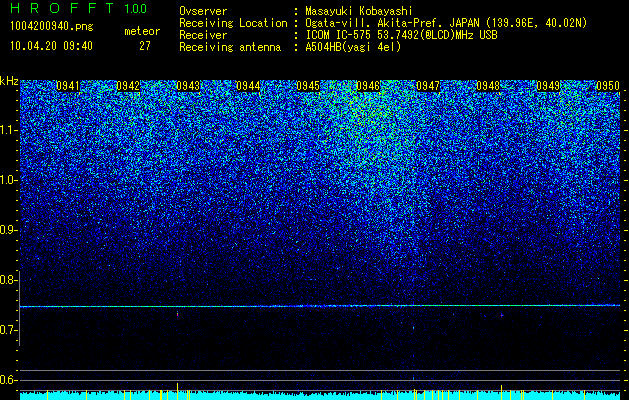Select receiver text ICOM IC-575 53.7492 MHz USB
Viewport: 629px width, 400px height.
(401, 35)
